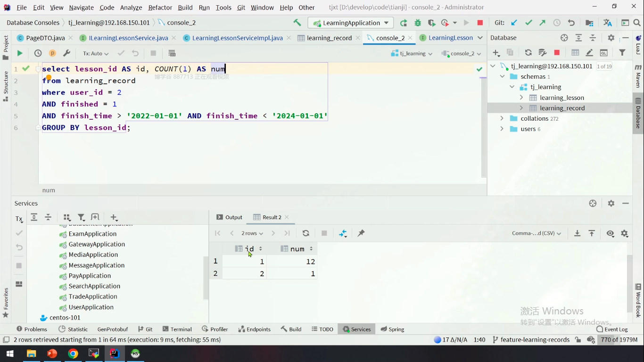Pin the Result 2 tab
Screen dimensions: 644x362
[361, 233]
